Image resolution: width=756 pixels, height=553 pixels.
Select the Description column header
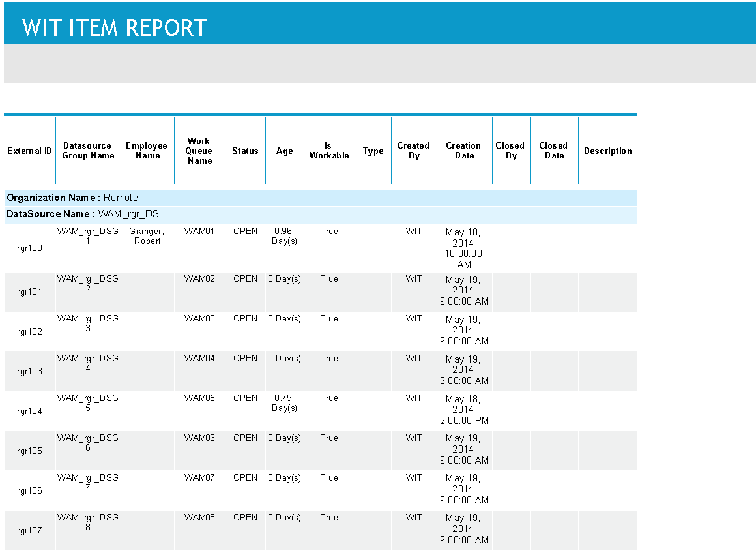click(x=607, y=151)
